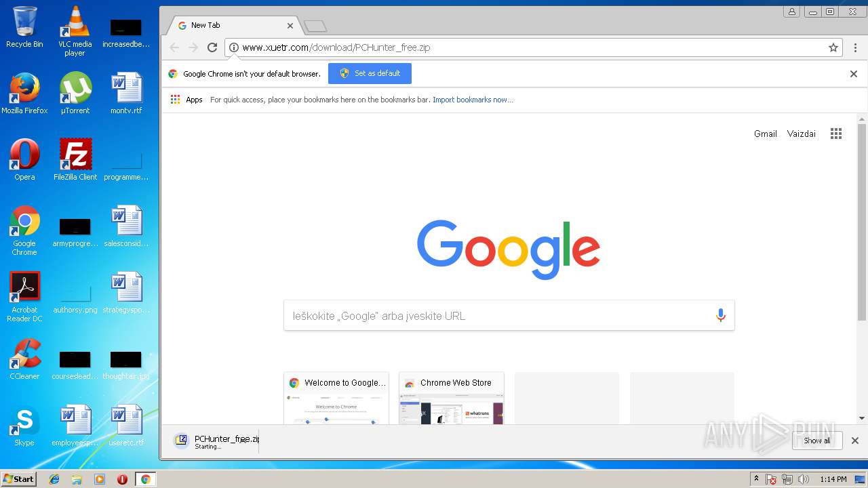Click the Chrome user profile icon
This screenshot has width=868, height=488.
(791, 12)
